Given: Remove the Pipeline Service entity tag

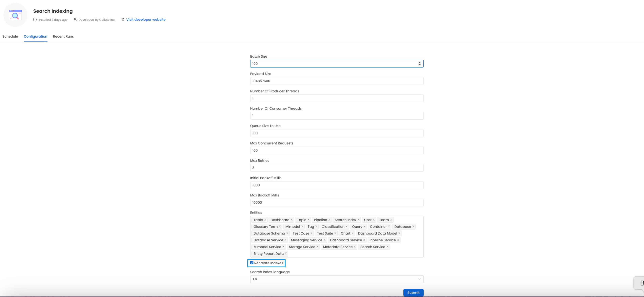Looking at the screenshot, I should coord(398,240).
